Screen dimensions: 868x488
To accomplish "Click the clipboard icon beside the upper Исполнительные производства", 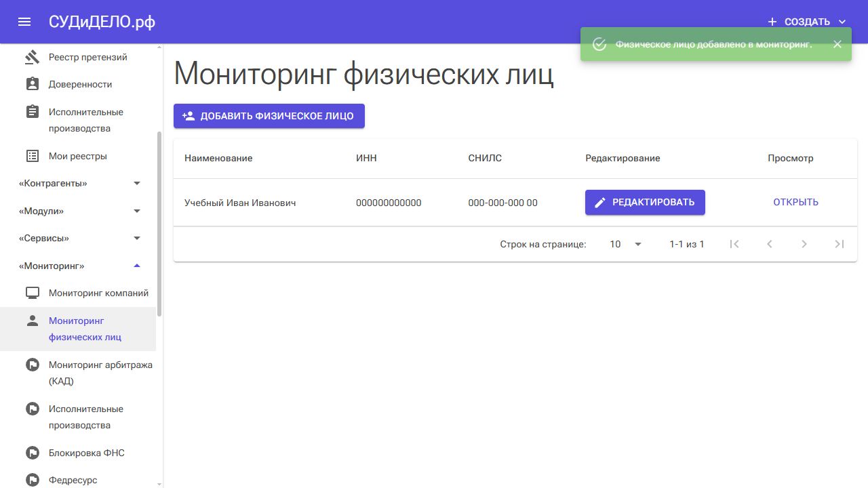I will (x=33, y=112).
